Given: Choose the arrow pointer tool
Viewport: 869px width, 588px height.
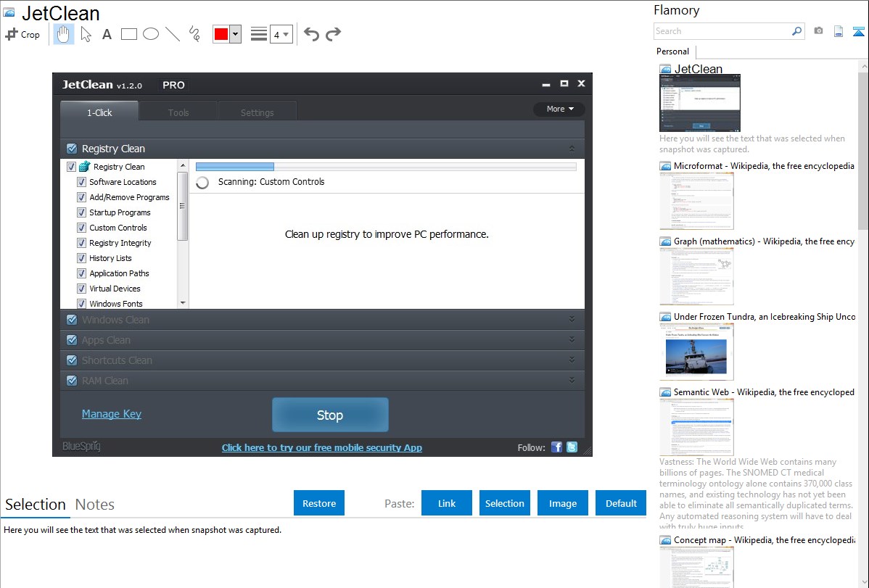Looking at the screenshot, I should [x=86, y=34].
